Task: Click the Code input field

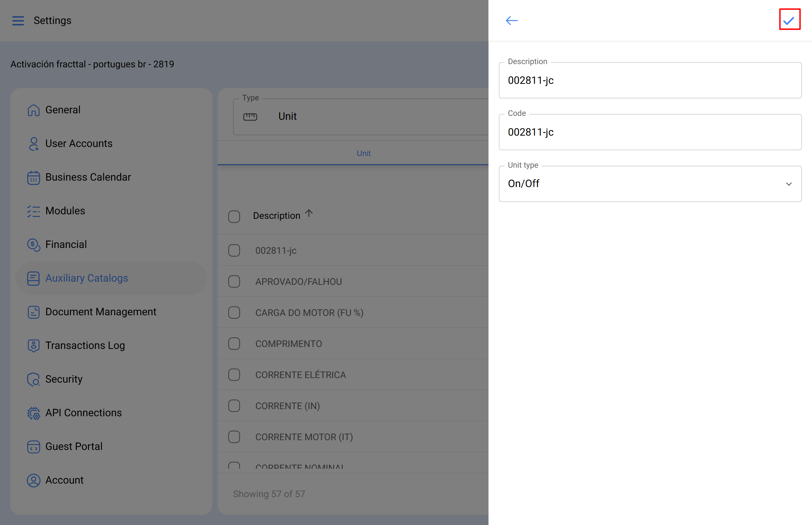Action: [x=650, y=132]
